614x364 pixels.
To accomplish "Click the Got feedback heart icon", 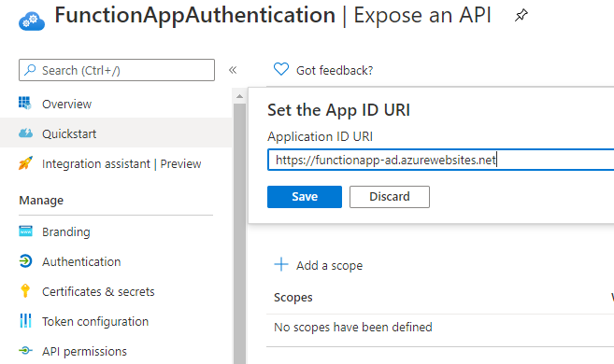I will pos(281,69).
